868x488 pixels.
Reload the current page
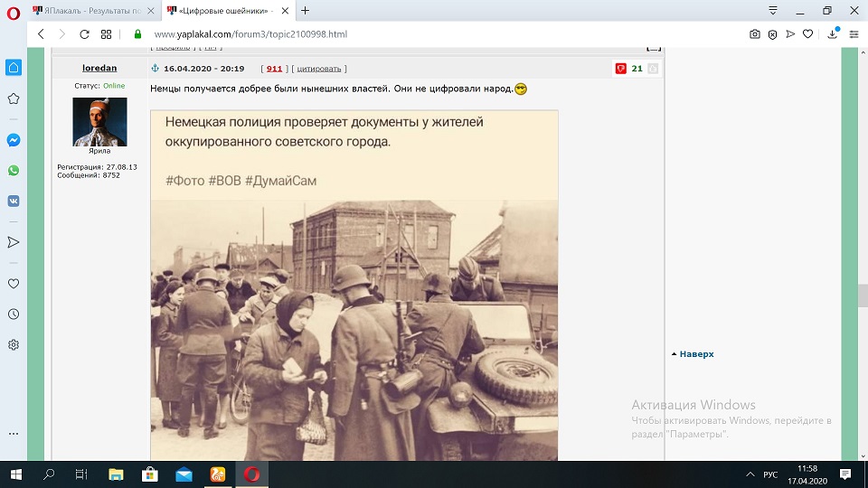(x=84, y=34)
